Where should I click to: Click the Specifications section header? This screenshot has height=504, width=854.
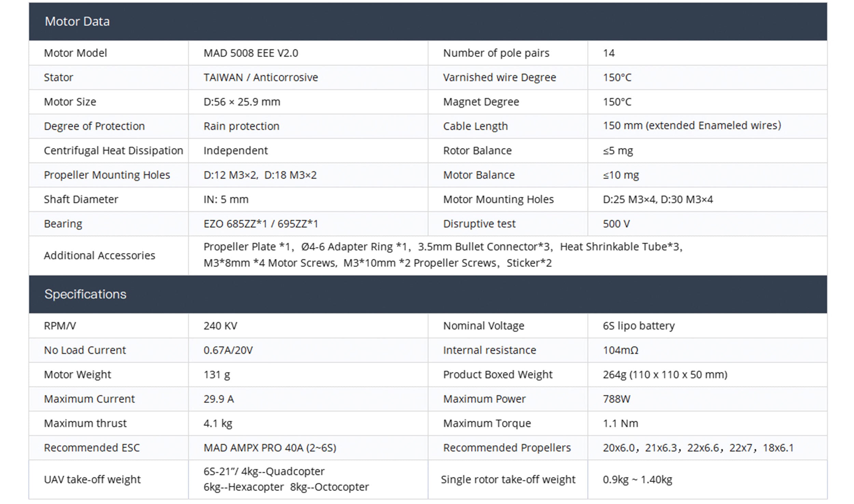(x=85, y=294)
